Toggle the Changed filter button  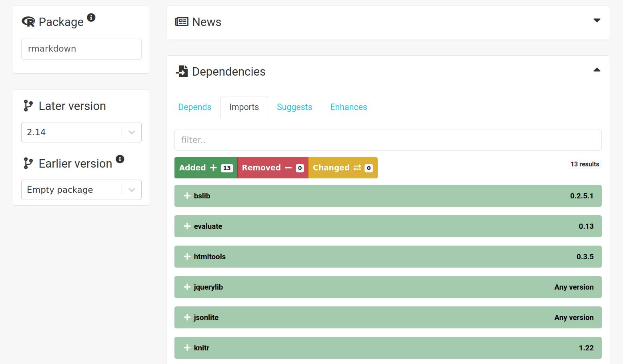pyautogui.click(x=343, y=168)
